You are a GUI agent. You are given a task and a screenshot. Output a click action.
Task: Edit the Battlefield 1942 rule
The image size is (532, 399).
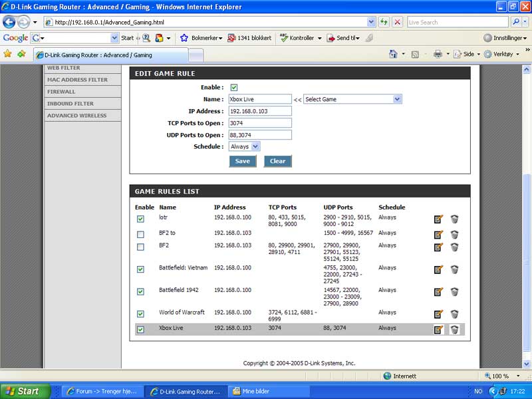coord(438,292)
